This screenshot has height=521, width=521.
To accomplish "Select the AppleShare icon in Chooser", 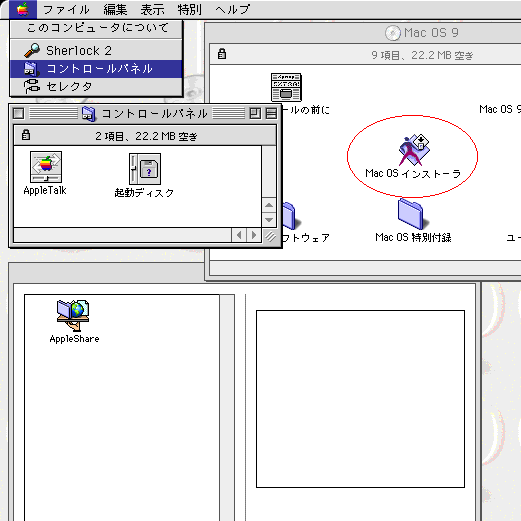I will point(73,315).
